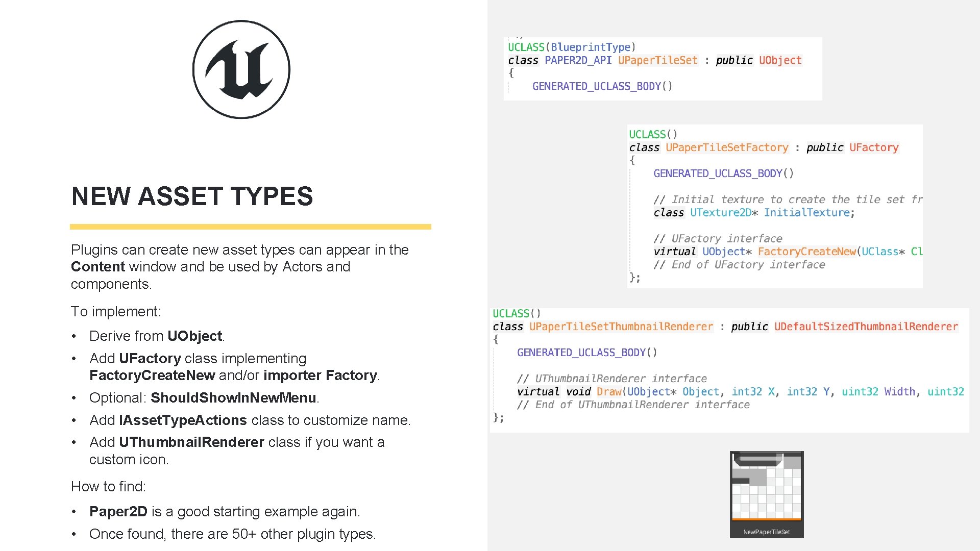Click the Unreal Engine logo
This screenshot has height=551, width=980.
click(241, 69)
